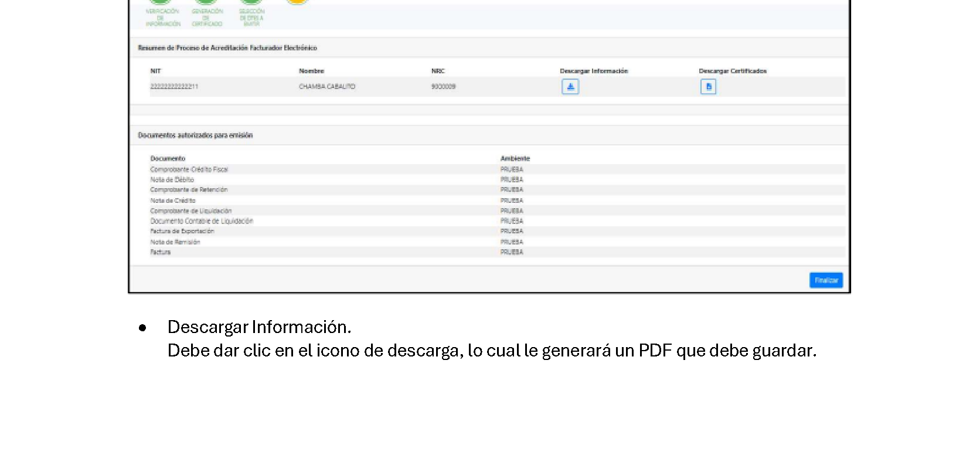Image resolution: width=980 pixels, height=462 pixels.
Task: Click the NRC value 9000009
Action: (x=444, y=87)
